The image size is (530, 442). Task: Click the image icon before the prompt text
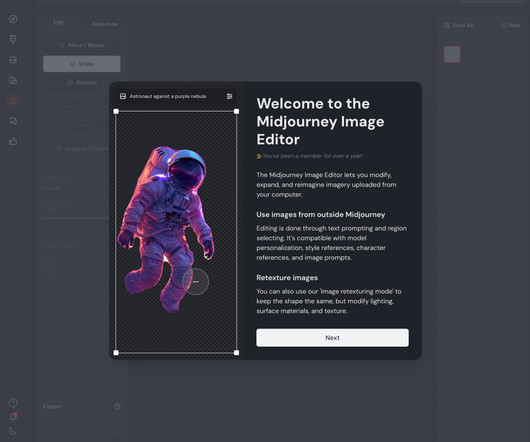click(x=123, y=96)
